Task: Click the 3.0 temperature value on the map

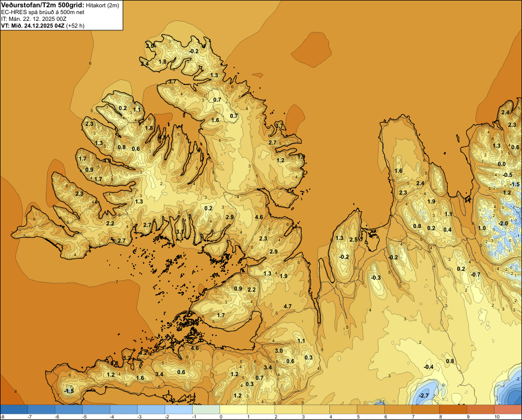Action: tap(279, 351)
